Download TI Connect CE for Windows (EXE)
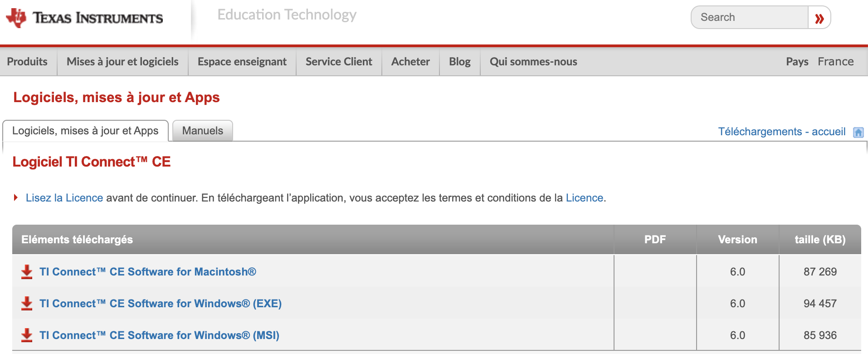The image size is (868, 354). (161, 304)
